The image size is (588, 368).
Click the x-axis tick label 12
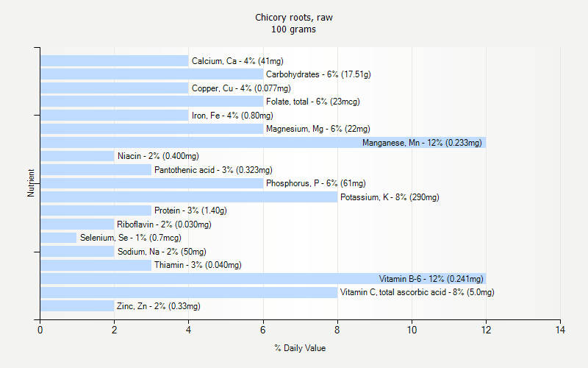click(486, 330)
